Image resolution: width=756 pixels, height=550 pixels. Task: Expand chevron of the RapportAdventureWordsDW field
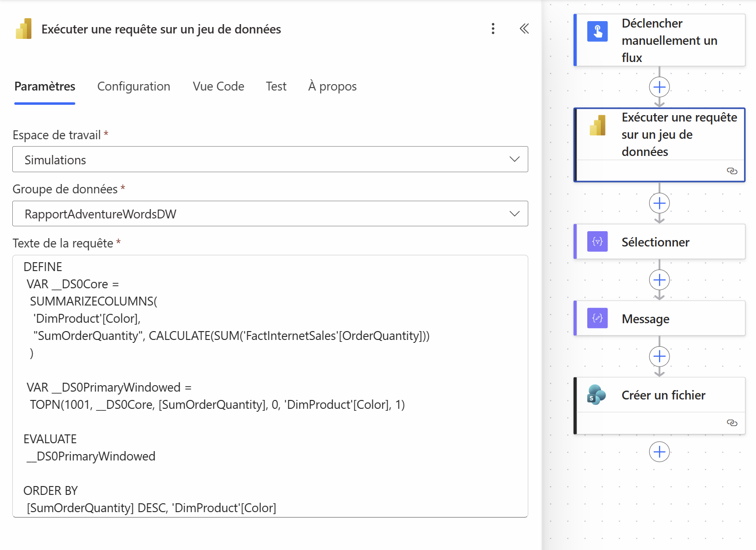coord(514,214)
